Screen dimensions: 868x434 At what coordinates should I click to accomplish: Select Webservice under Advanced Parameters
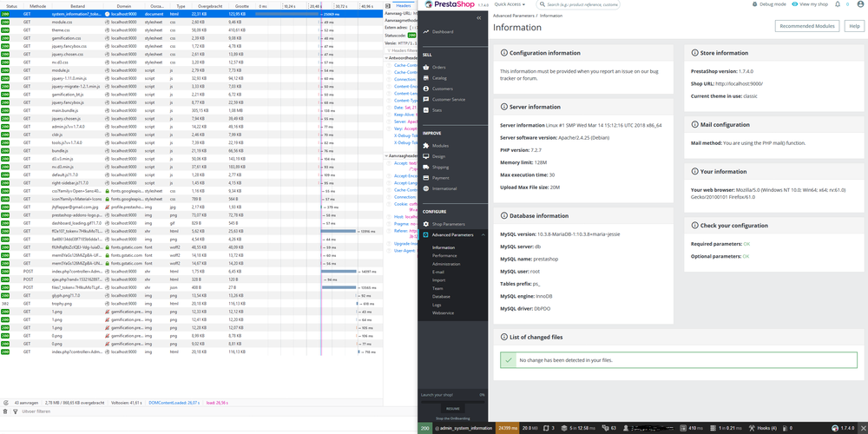443,312
